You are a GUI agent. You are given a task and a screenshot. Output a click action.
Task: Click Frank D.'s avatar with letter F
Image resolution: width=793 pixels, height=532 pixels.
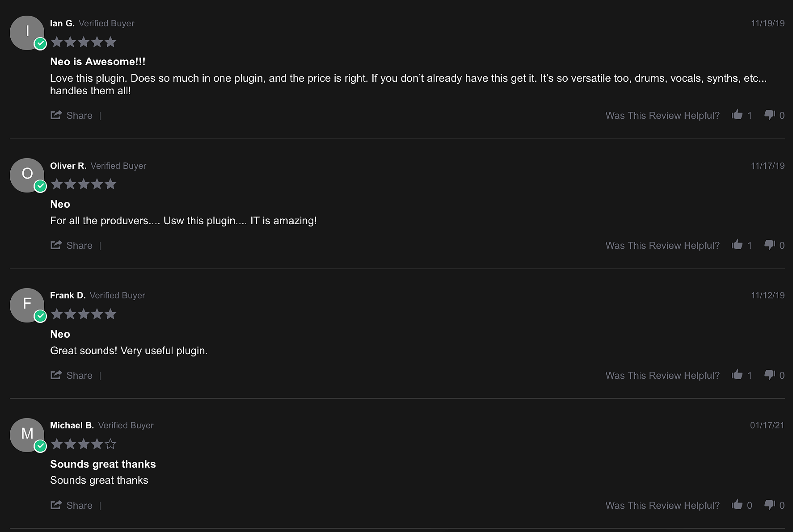coord(27,305)
